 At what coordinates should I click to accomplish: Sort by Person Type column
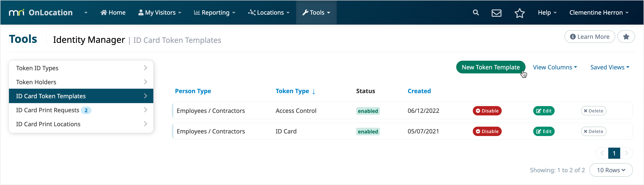tap(193, 91)
